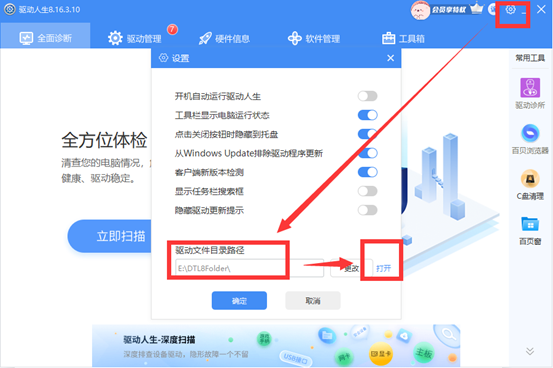553x368 pixels.
Task: Click the 驱动人生8.16.3.10 version text
Action: 49,10
